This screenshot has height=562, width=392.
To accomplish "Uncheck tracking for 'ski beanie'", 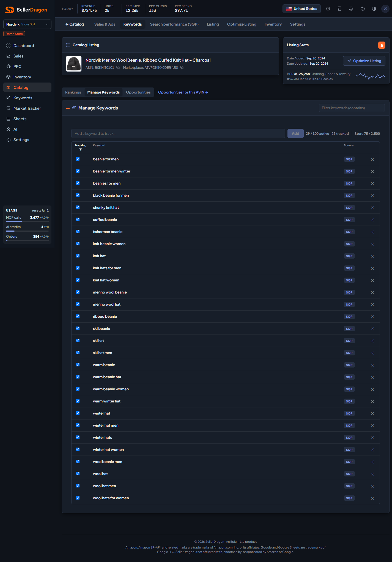I will point(78,328).
